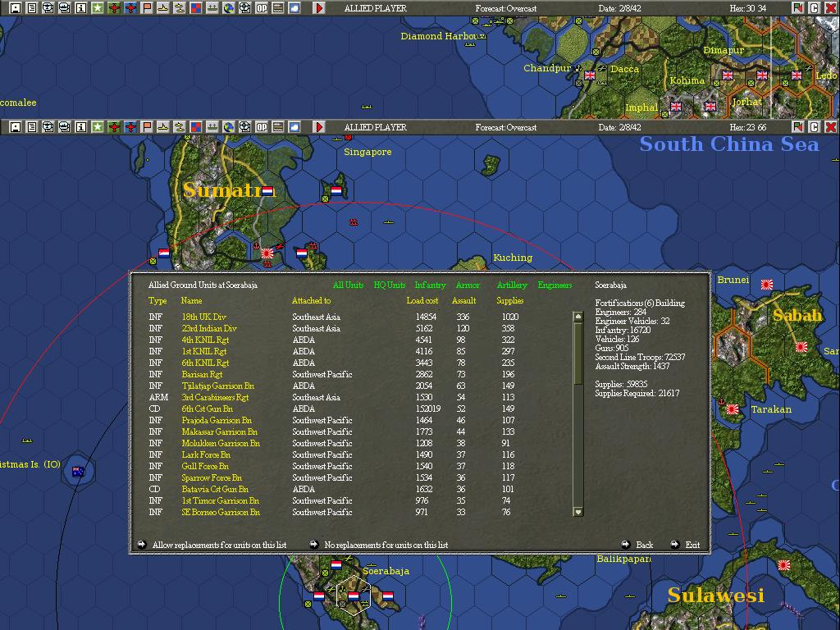Sort by Name column header

pyautogui.click(x=191, y=300)
